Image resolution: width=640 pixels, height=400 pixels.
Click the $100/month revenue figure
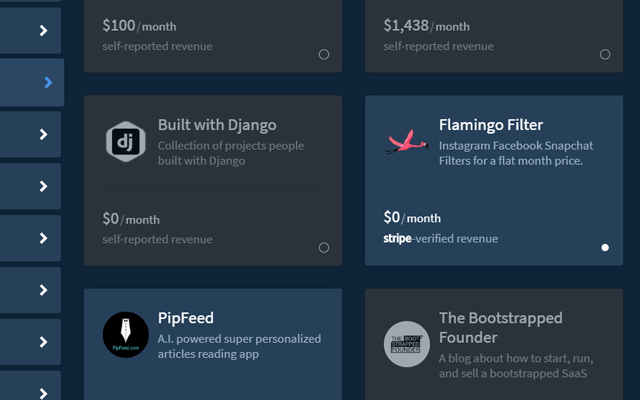point(139,26)
